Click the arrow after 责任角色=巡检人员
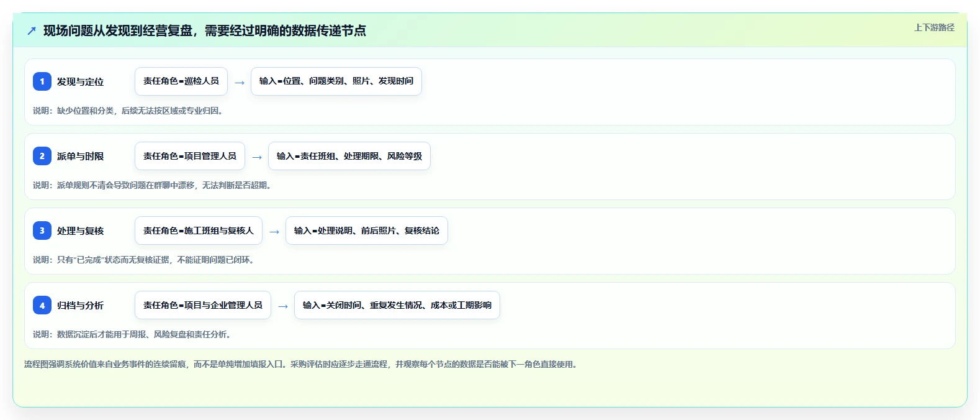 click(240, 82)
